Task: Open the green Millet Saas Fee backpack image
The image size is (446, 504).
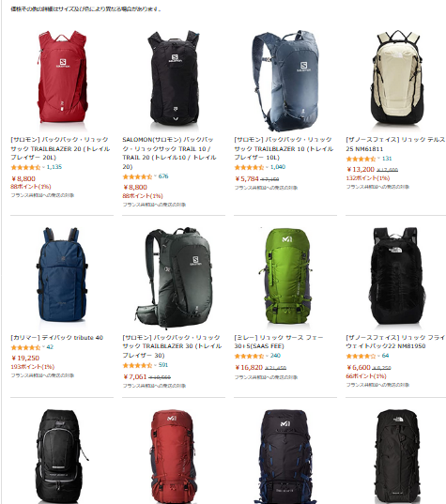Action: click(x=285, y=276)
